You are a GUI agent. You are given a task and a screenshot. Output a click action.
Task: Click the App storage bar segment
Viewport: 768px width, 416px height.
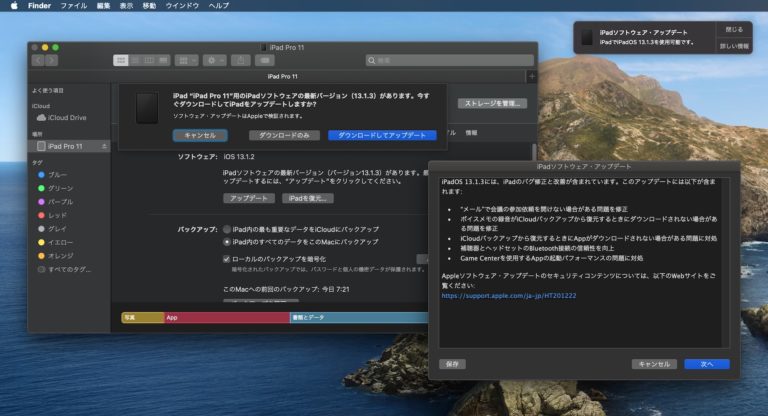tap(227, 318)
